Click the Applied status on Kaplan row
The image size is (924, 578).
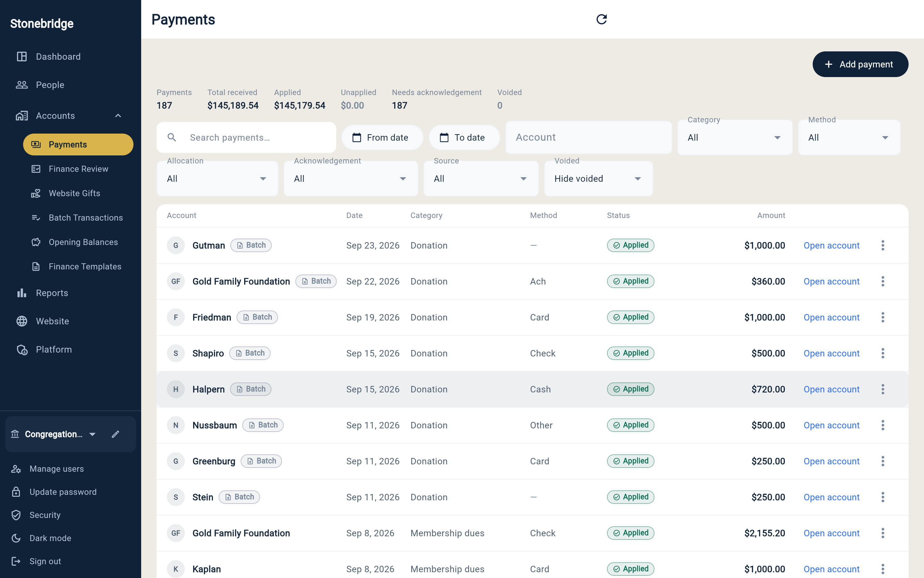pos(630,569)
